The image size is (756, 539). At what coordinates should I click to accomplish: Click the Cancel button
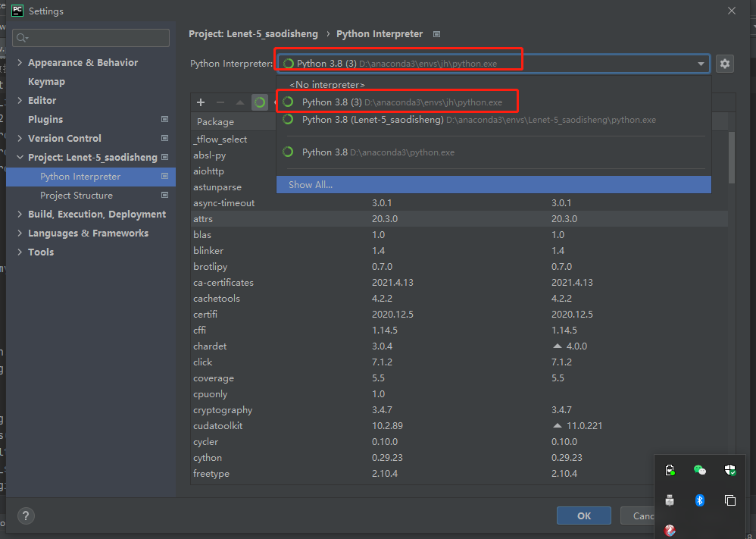[x=637, y=515]
